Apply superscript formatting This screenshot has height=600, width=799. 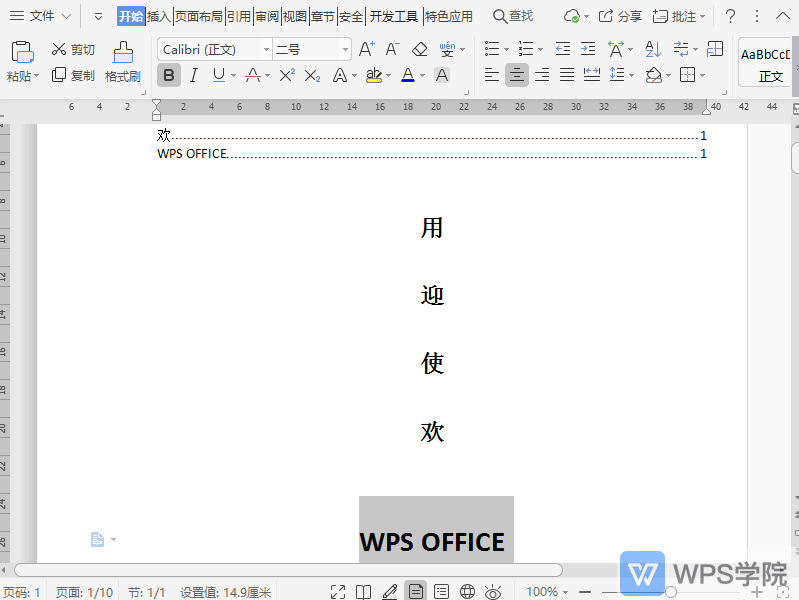point(287,75)
